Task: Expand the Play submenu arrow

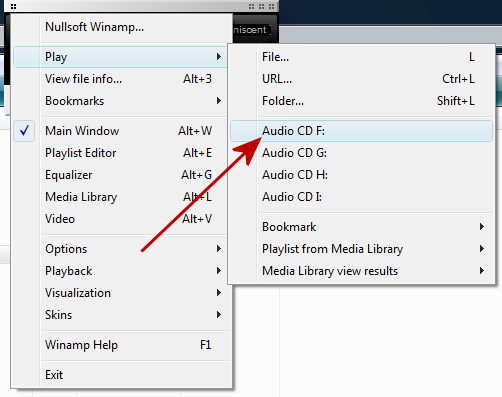Action: pyautogui.click(x=219, y=57)
